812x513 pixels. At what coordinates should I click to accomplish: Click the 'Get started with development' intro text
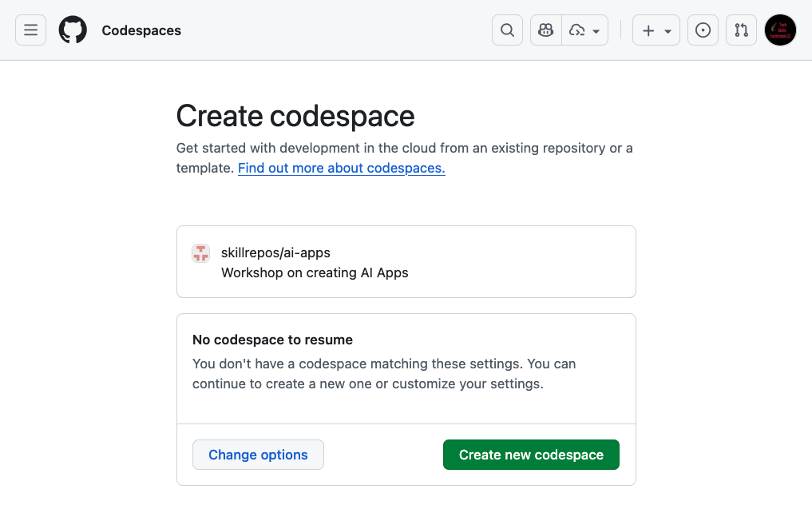tap(404, 149)
